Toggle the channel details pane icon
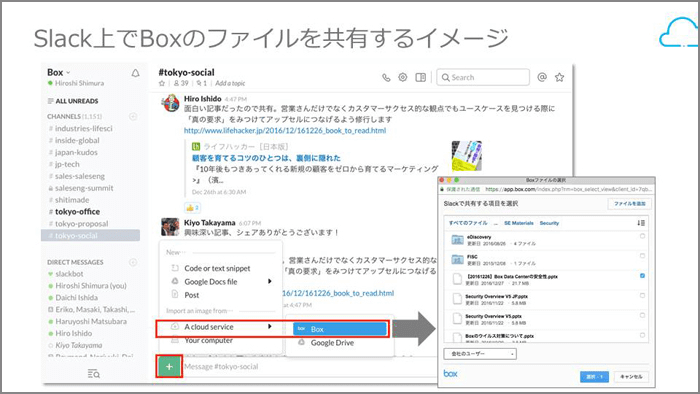Image resolution: width=700 pixels, height=394 pixels. pyautogui.click(x=421, y=77)
